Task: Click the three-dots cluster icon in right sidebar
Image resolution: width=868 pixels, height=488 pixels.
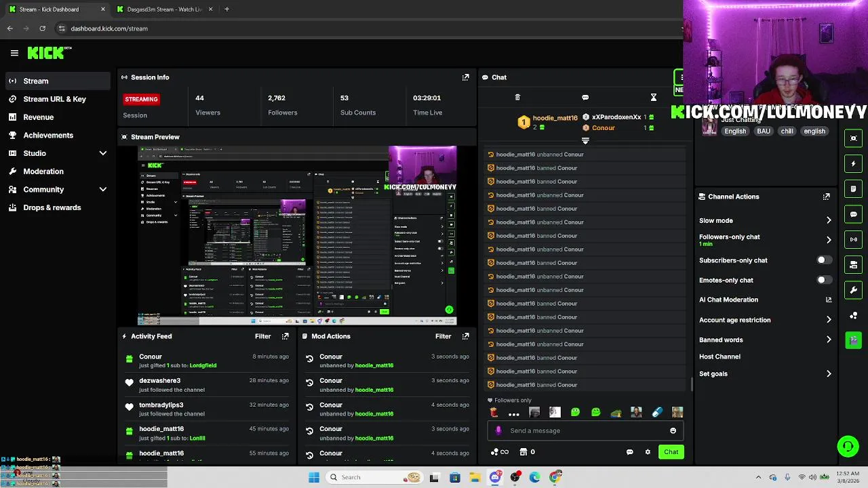Action: coord(854,315)
